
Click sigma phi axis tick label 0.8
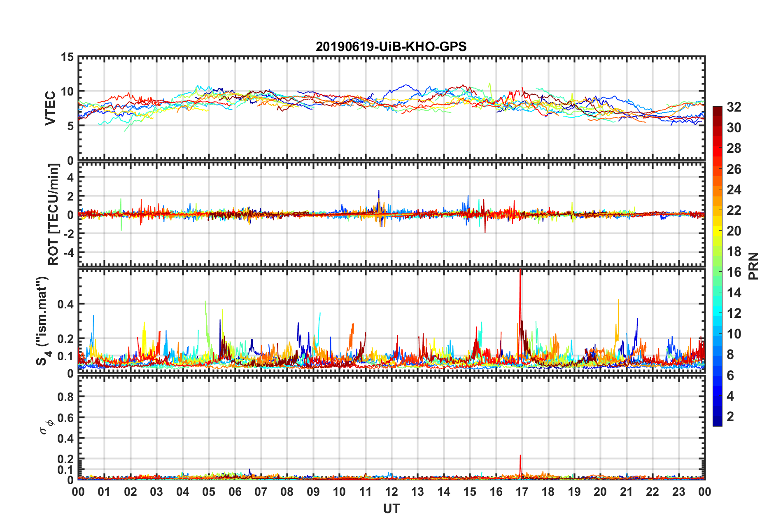[x=65, y=397]
